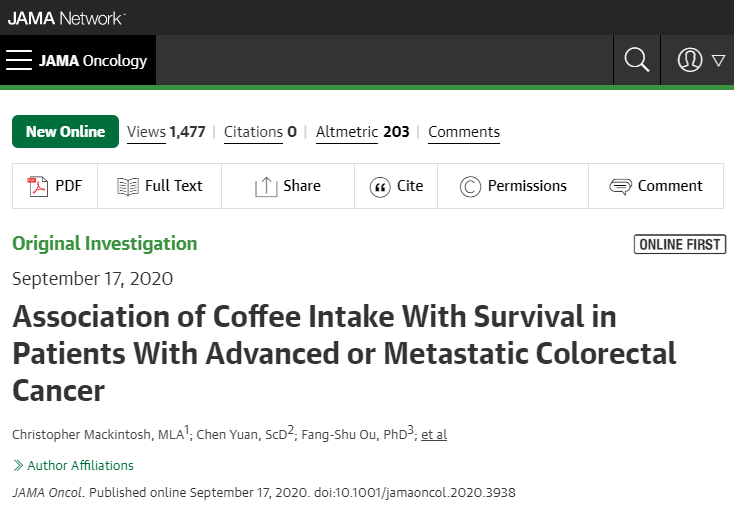The image size is (734, 511).
Task: Jump to the Comments link
Action: (x=464, y=132)
